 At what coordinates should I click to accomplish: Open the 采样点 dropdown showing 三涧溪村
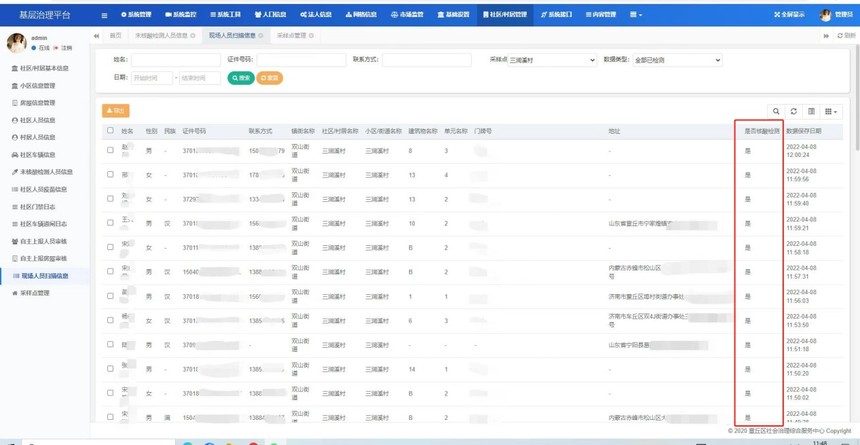click(552, 60)
